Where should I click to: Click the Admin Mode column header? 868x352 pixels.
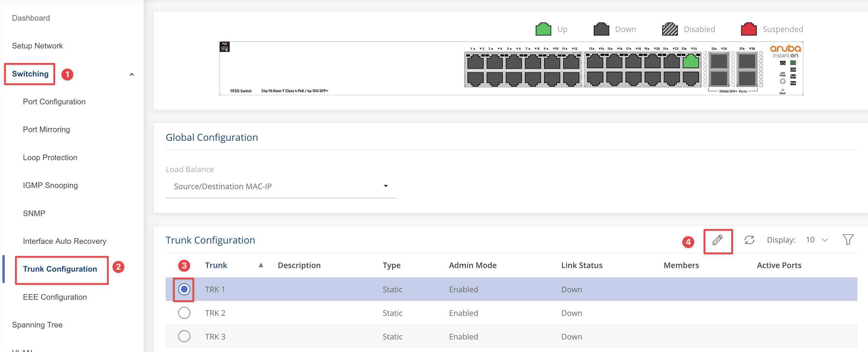click(472, 265)
